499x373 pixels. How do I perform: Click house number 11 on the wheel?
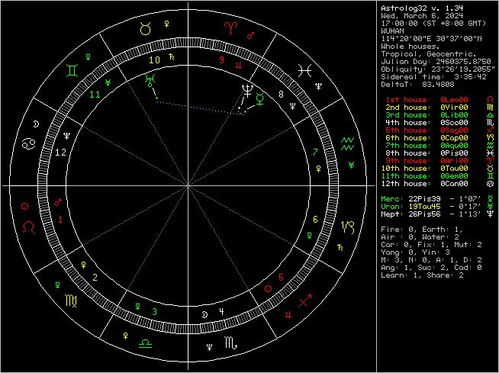(x=95, y=95)
